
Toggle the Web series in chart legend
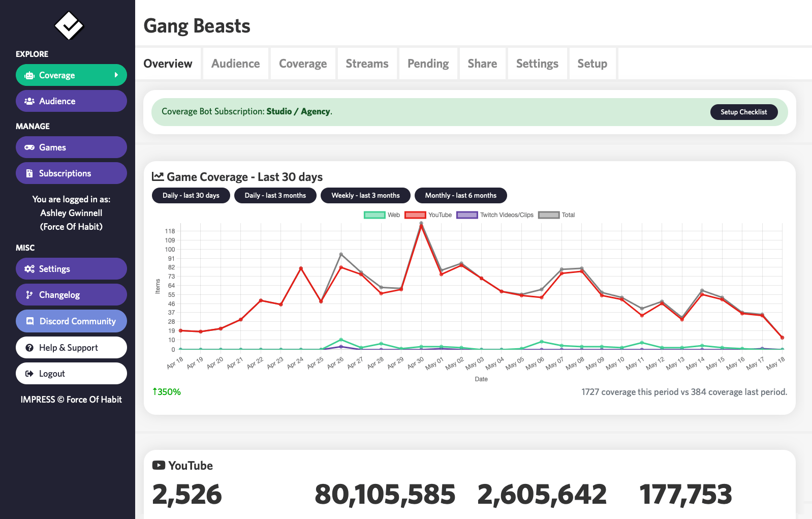click(x=374, y=215)
